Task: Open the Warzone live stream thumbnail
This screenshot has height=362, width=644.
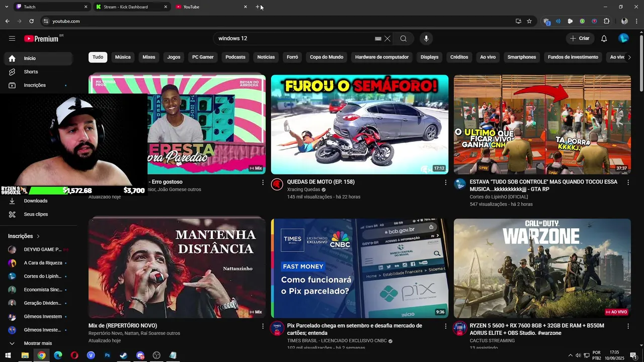Action: pos(542,268)
